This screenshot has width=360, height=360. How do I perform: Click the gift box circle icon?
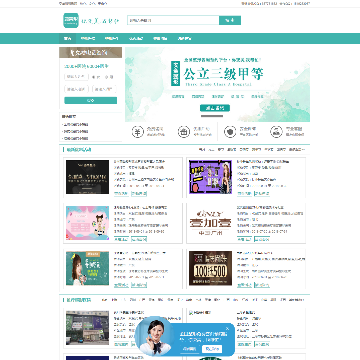point(184,132)
